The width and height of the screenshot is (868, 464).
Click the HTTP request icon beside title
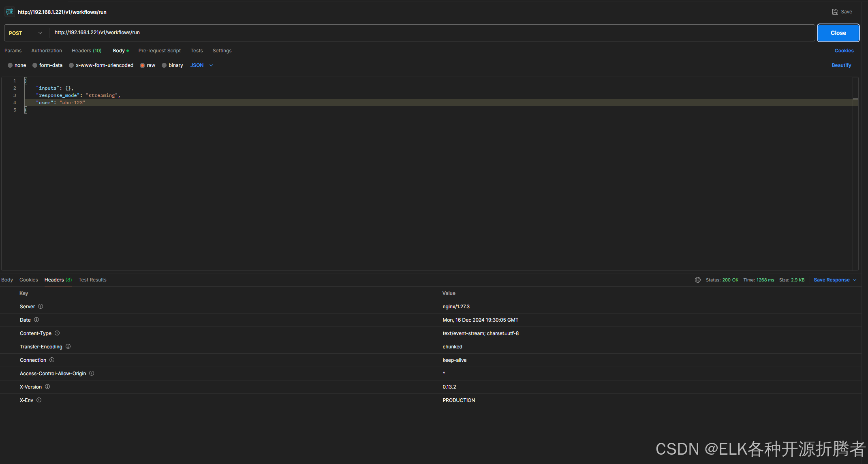pyautogui.click(x=10, y=12)
